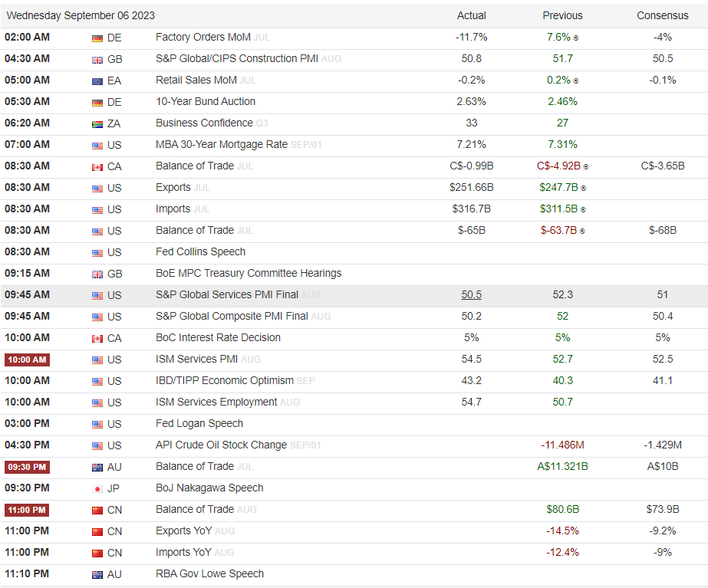Click the German flag beside 10-Year Bund Auction
Screen dimensions: 708x588
tap(97, 103)
